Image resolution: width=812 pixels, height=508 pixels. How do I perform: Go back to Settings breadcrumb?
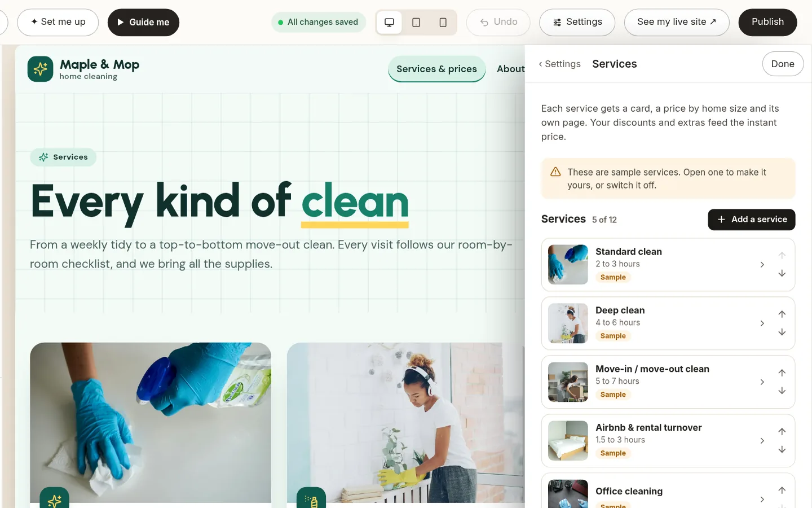[x=559, y=64]
